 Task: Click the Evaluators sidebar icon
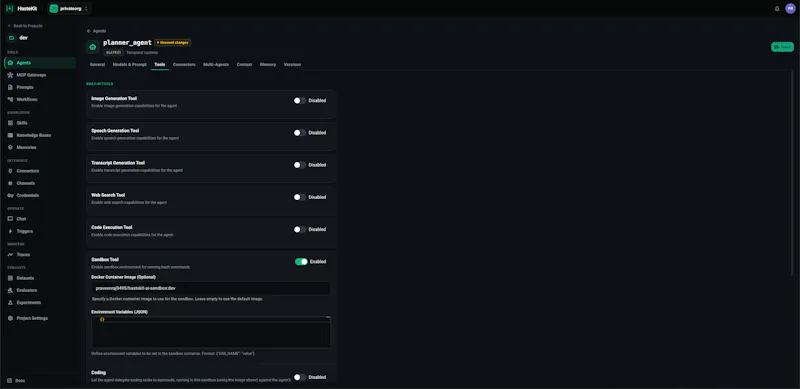pos(11,290)
